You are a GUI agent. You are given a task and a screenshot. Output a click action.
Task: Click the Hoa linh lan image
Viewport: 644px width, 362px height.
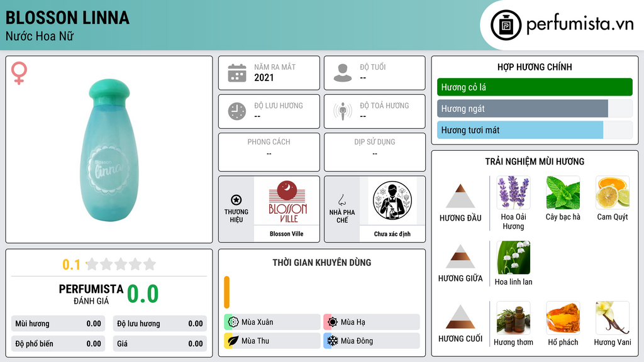click(513, 257)
